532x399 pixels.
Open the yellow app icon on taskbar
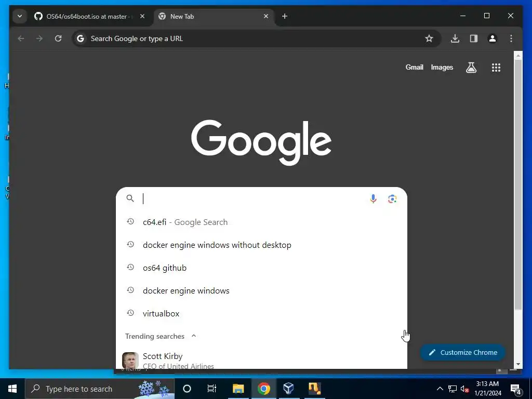pyautogui.click(x=314, y=389)
